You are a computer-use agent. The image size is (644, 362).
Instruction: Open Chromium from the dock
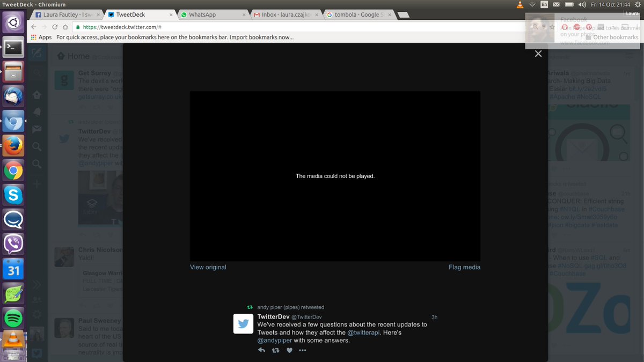point(13,121)
